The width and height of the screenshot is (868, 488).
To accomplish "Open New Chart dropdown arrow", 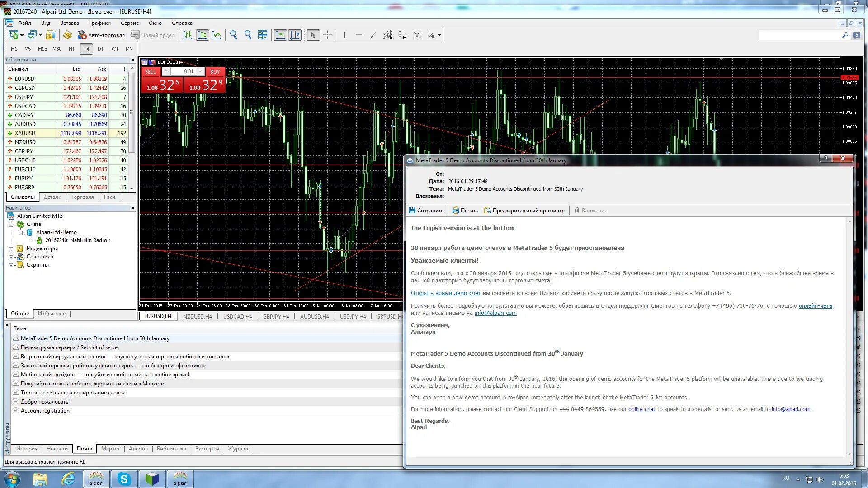I will click(x=22, y=35).
